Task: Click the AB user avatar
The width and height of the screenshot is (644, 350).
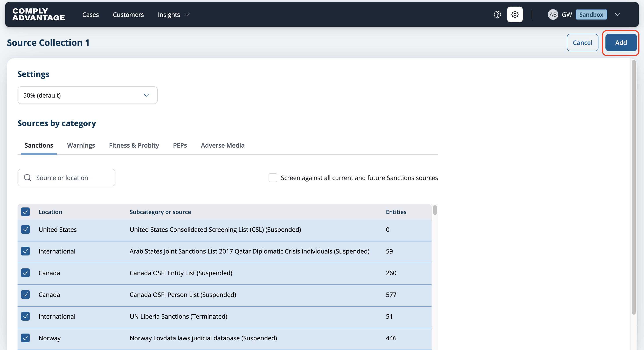Action: [553, 14]
